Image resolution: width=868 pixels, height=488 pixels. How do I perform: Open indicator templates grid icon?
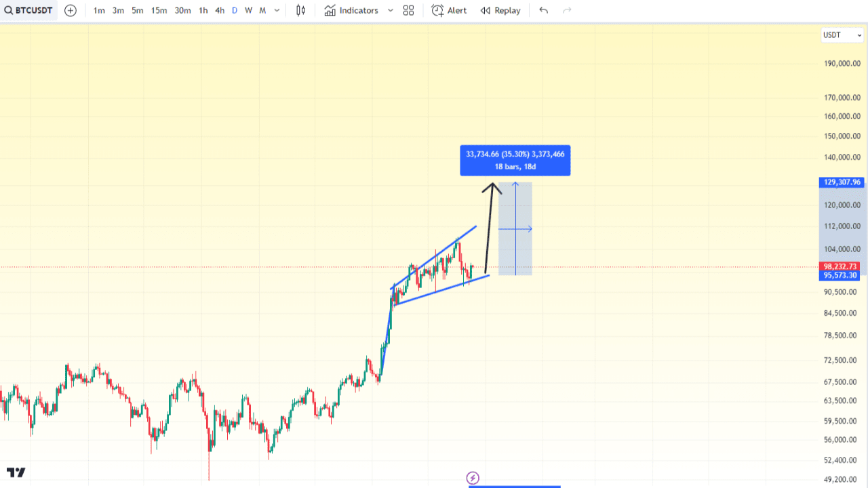[408, 10]
